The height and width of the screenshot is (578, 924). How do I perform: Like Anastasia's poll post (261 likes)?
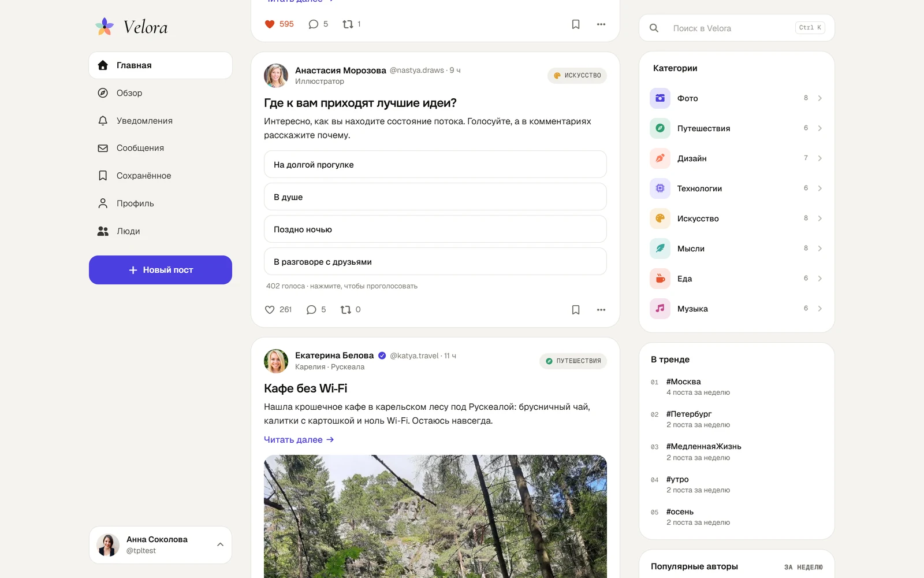(x=278, y=310)
